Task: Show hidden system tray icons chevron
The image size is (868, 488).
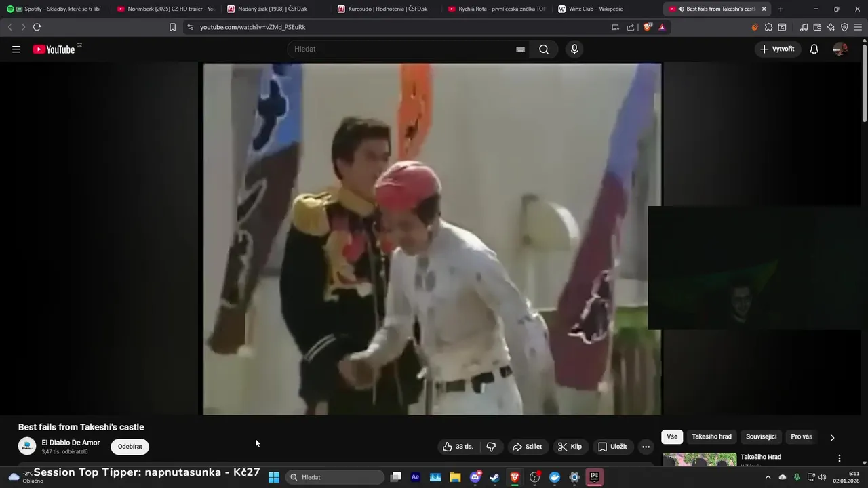Action: [x=768, y=477]
